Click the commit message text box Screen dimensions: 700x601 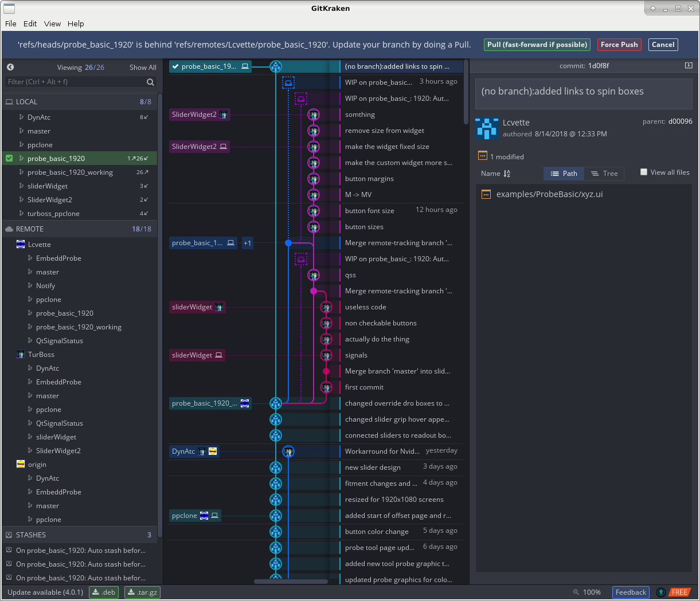click(584, 93)
